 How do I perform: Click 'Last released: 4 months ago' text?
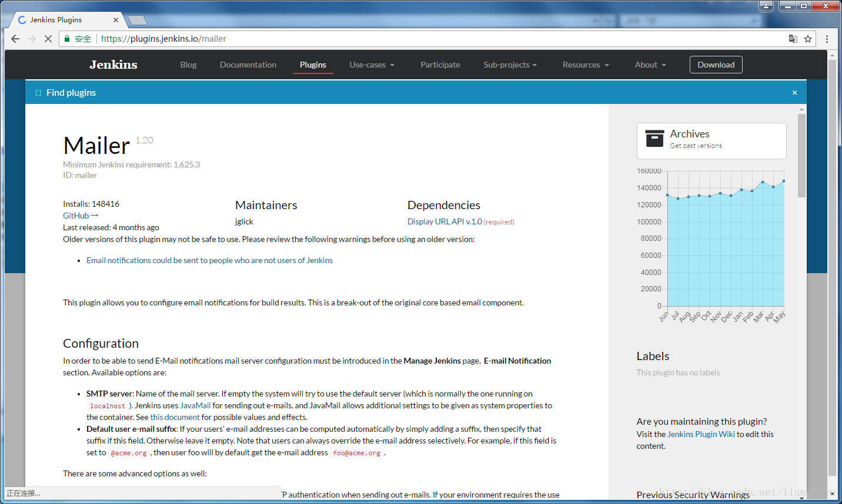(111, 227)
